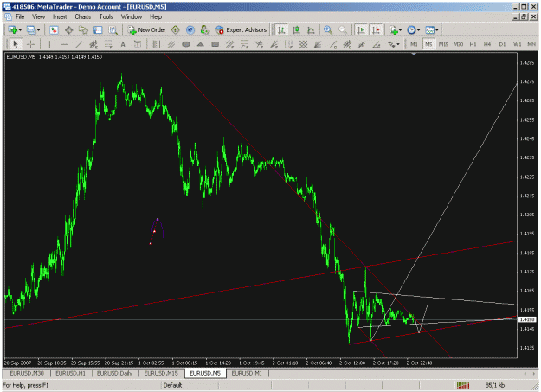
Task: Open the Tools menu
Action: (x=106, y=16)
